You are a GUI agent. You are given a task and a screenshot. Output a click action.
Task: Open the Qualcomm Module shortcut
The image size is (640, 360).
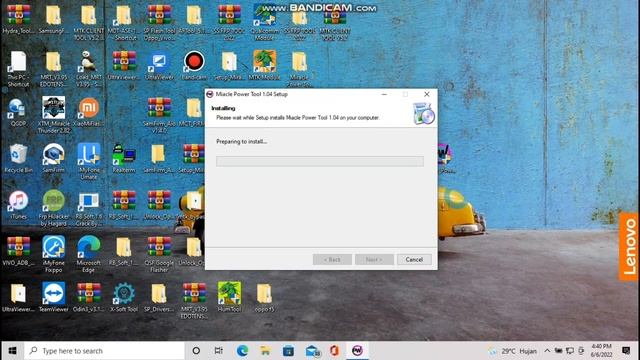pos(264,22)
